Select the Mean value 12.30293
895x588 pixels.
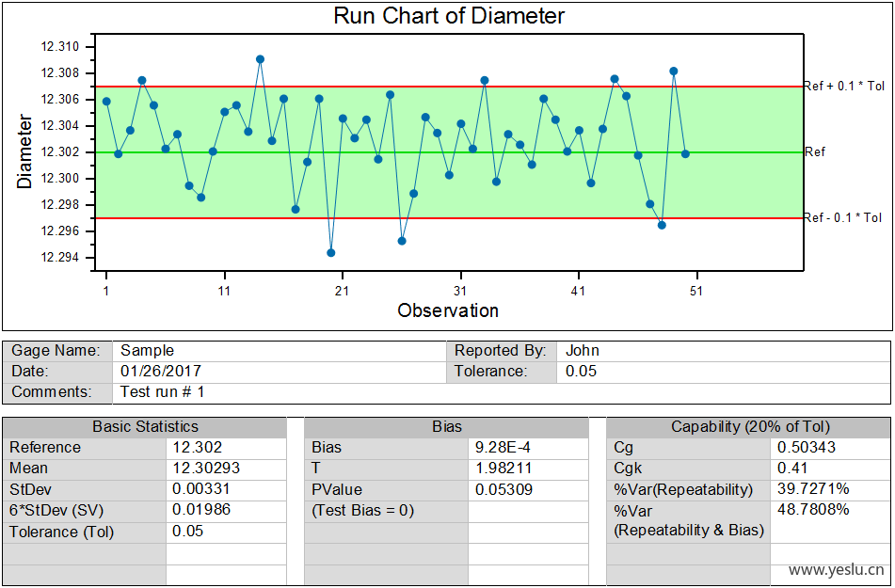coord(202,469)
